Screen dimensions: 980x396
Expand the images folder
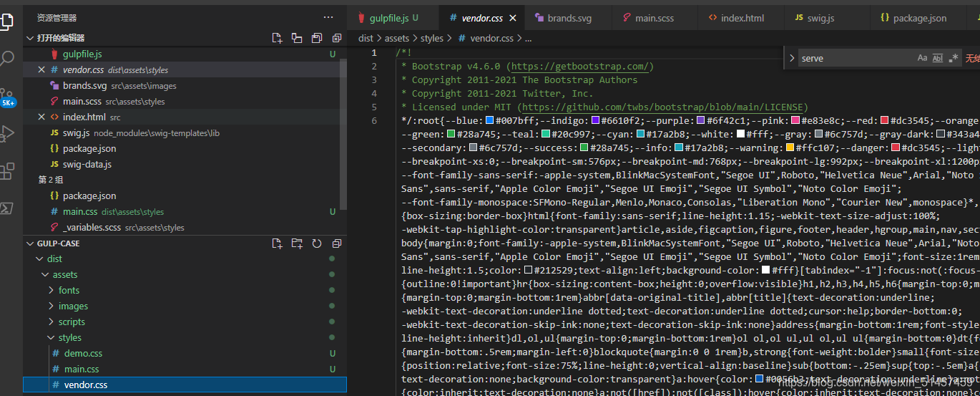coord(52,306)
